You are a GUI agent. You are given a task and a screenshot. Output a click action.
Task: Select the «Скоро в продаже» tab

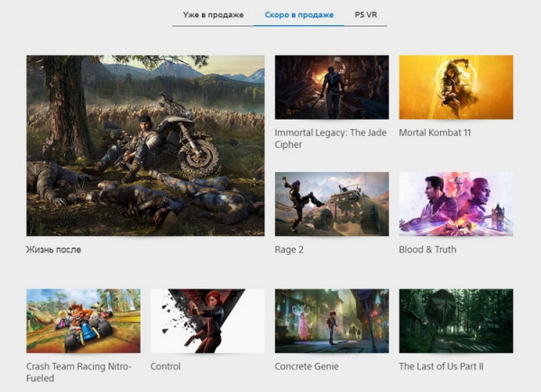[x=298, y=14]
